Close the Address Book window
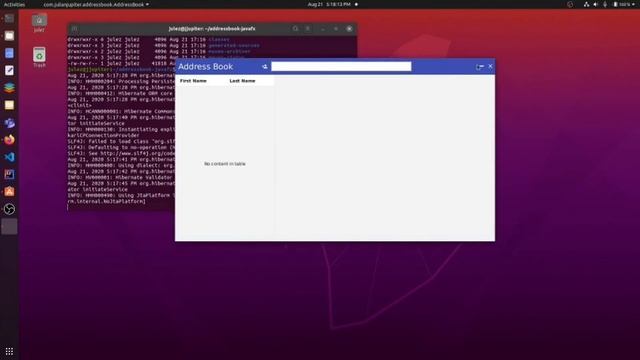Viewport: 640px width, 360px height. click(x=490, y=66)
